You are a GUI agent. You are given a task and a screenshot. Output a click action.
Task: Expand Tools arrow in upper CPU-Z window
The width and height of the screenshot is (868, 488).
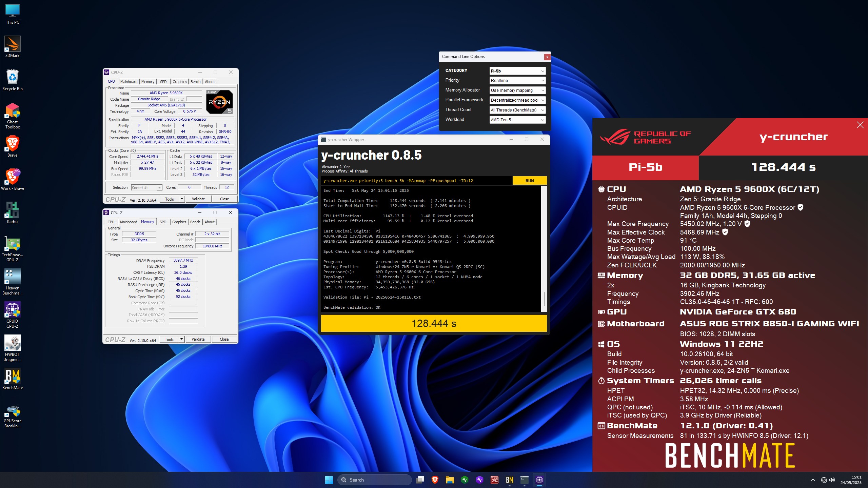tap(182, 199)
